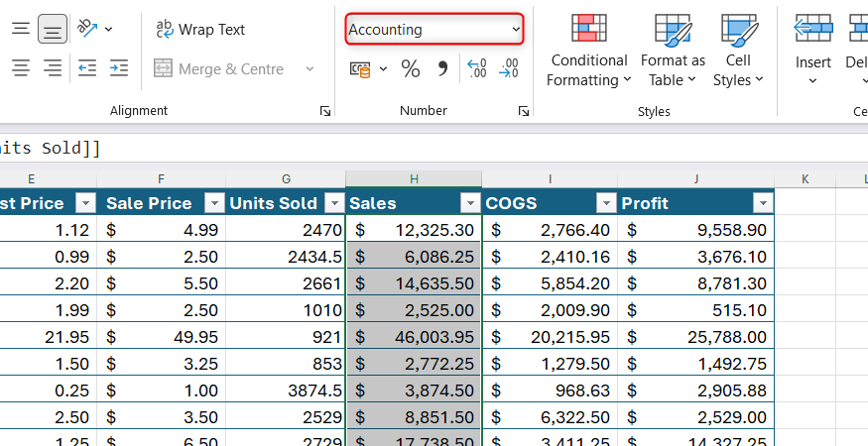868x446 pixels.
Task: Open the Sales column filter dropdown
Action: click(470, 203)
